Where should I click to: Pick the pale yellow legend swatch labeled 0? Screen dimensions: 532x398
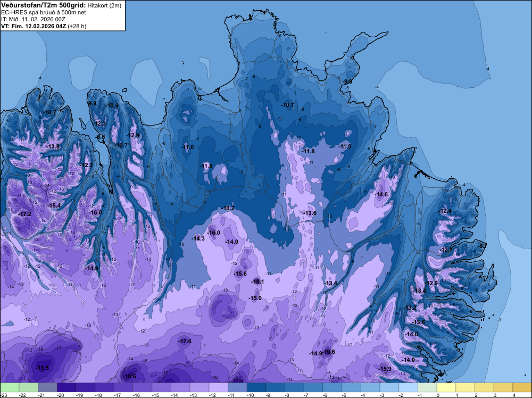[446, 387]
